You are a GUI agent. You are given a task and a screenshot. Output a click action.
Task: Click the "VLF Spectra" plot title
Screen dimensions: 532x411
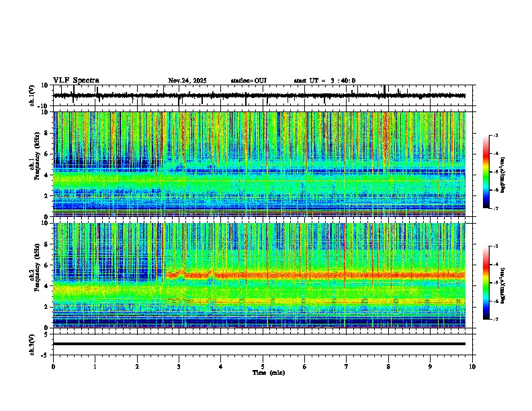(x=76, y=81)
